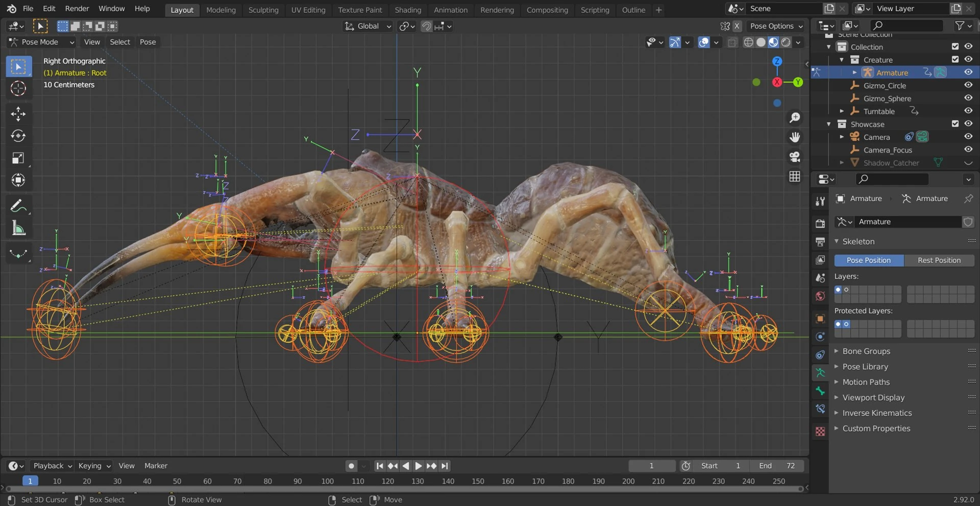Enable snapping with the magnet icon
The image size is (980, 506).
(x=426, y=26)
